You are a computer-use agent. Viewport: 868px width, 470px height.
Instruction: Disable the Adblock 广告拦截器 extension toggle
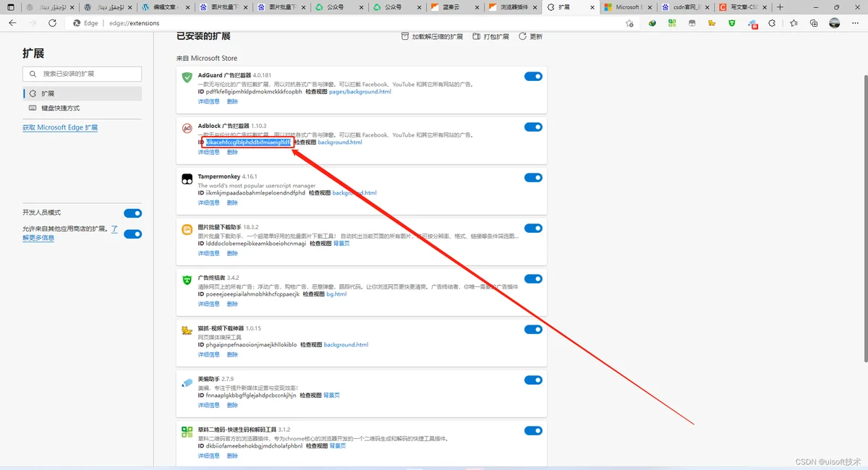(533, 127)
